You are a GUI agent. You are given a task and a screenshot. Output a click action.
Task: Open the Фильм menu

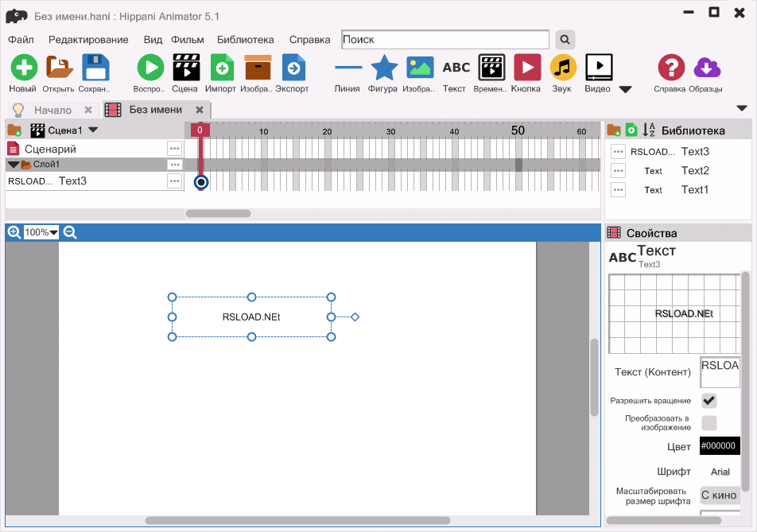tap(188, 40)
